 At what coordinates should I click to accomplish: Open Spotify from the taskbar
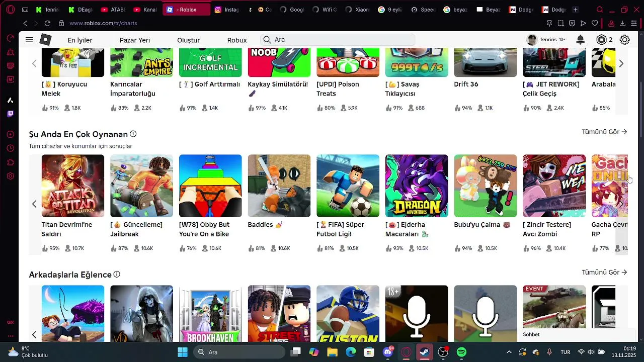(461, 352)
